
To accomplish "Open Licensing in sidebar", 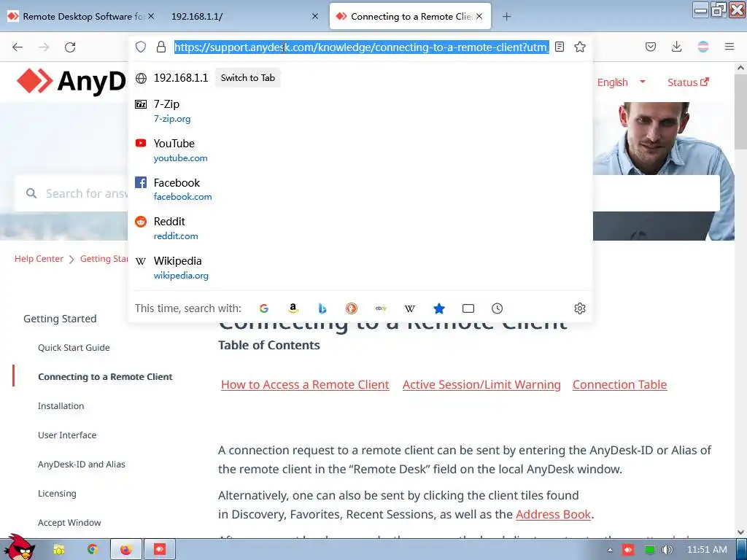I will [x=57, y=494].
